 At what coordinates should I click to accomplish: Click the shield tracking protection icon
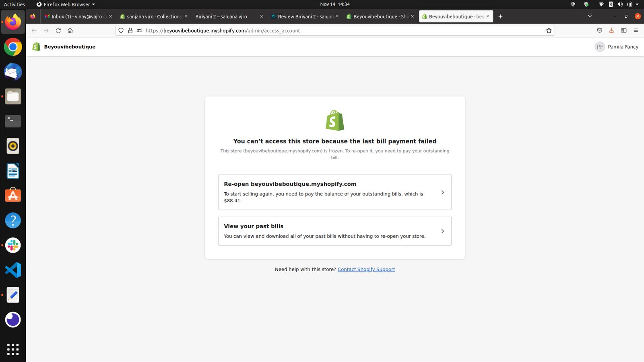(x=121, y=31)
